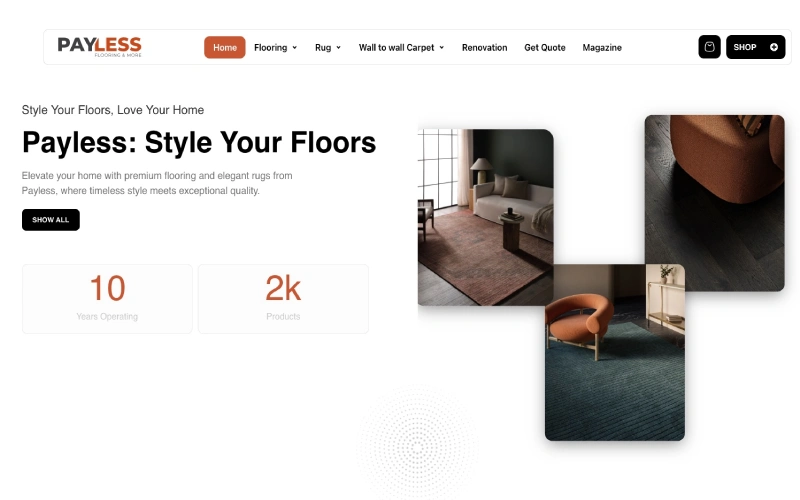Select the Home nav item
800x500 pixels.
pos(224,47)
